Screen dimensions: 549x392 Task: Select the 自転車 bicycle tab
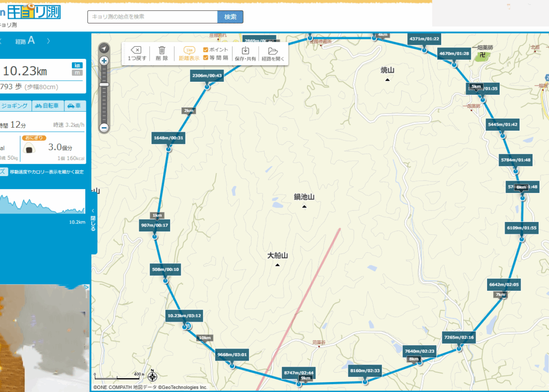46,106
